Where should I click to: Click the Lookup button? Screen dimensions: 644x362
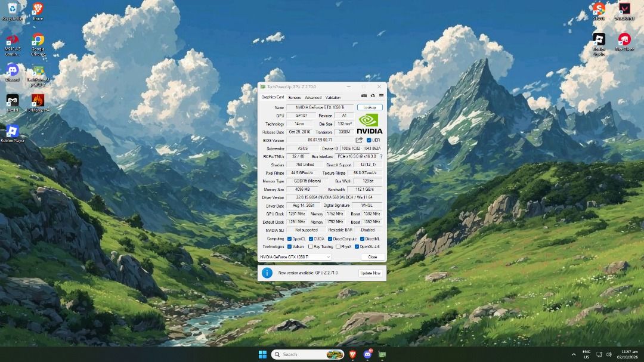click(370, 107)
